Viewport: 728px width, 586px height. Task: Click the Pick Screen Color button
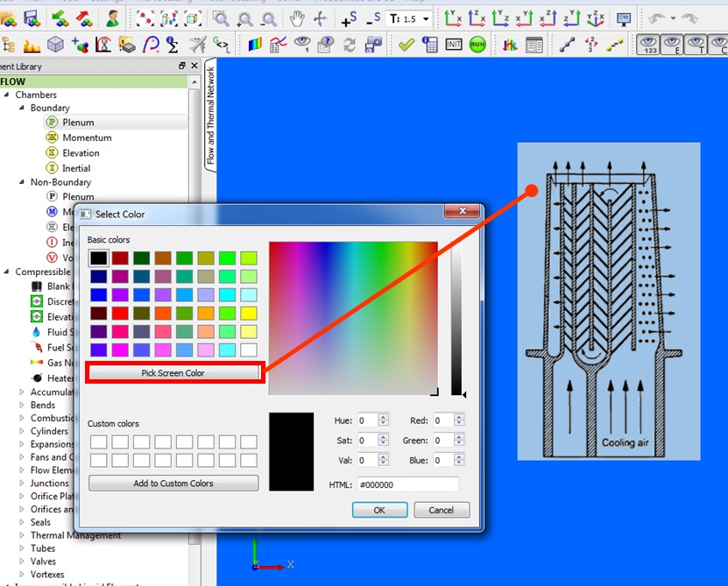pyautogui.click(x=173, y=373)
